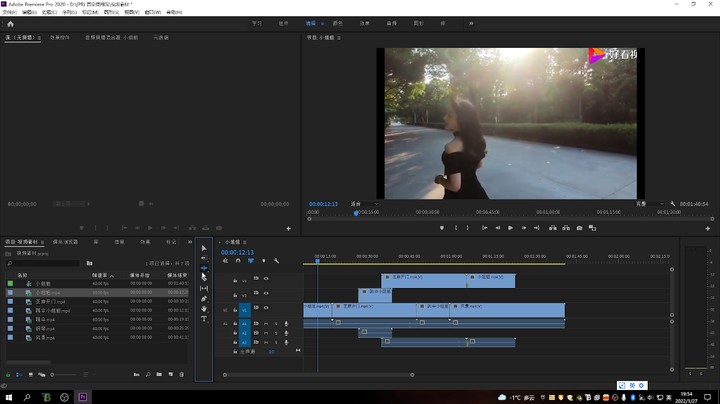Open the zoom level dropdown in the Program monitor
The image size is (720, 404).
click(365, 204)
